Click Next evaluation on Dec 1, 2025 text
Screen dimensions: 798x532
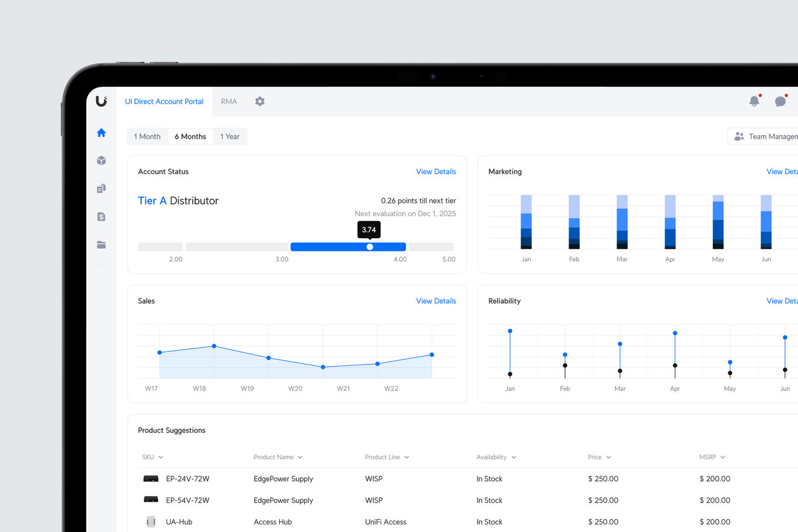pyautogui.click(x=405, y=214)
